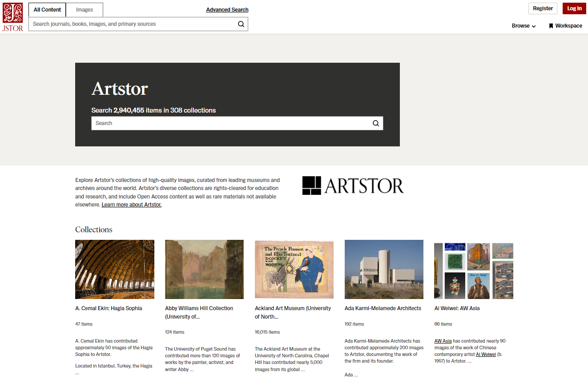588x384 pixels.
Task: Open the Abby Williams Hill collection thumbnail
Action: click(204, 269)
